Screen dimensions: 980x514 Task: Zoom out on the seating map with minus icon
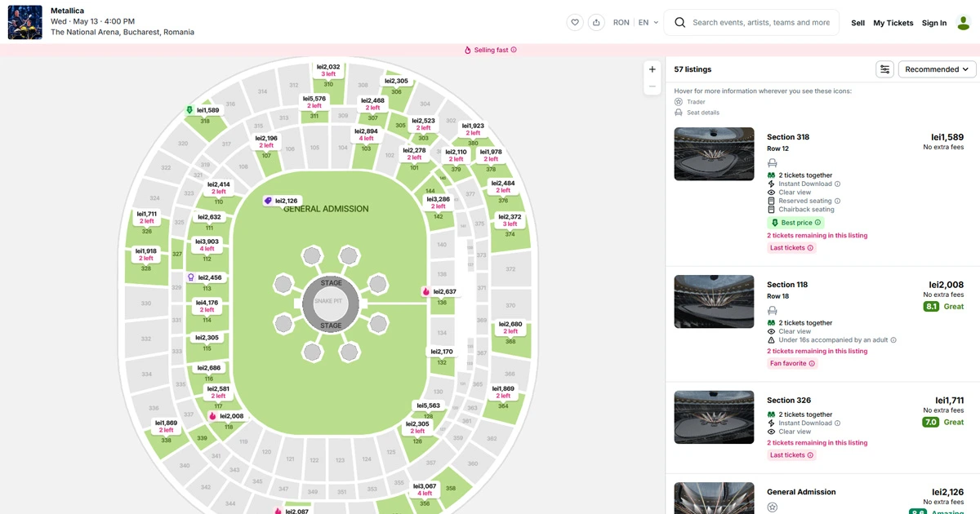652,86
